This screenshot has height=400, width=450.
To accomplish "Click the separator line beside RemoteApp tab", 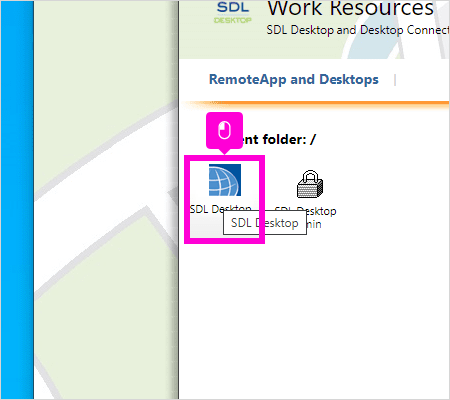I will click(395, 80).
